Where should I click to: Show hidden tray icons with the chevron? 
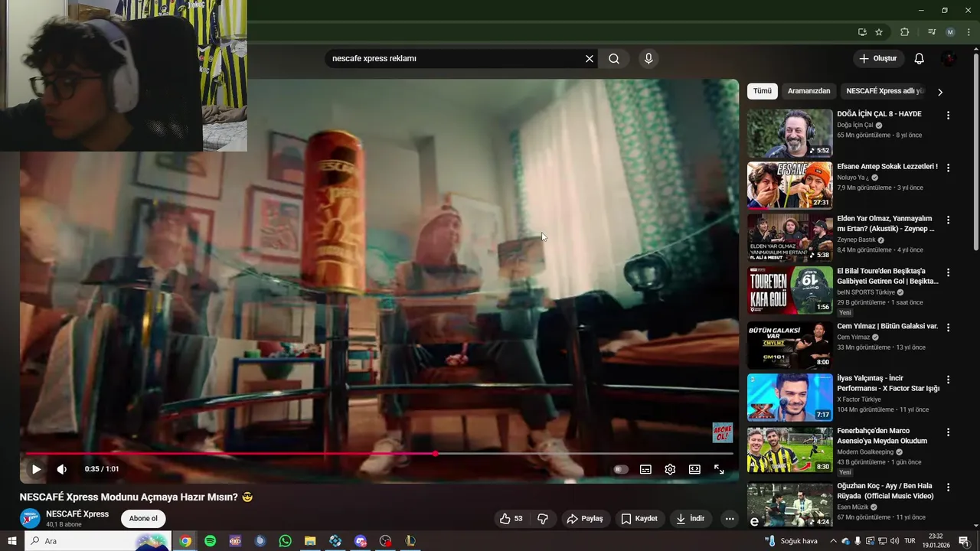point(834,541)
